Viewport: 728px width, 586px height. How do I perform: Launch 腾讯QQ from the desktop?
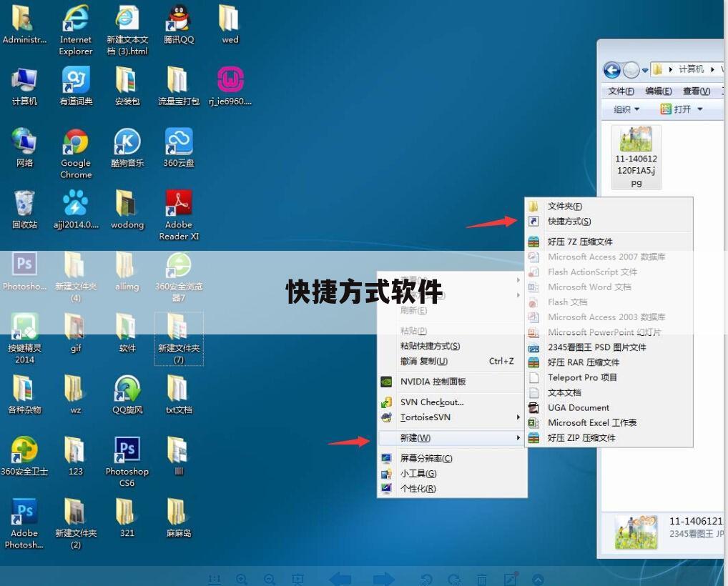(179, 24)
